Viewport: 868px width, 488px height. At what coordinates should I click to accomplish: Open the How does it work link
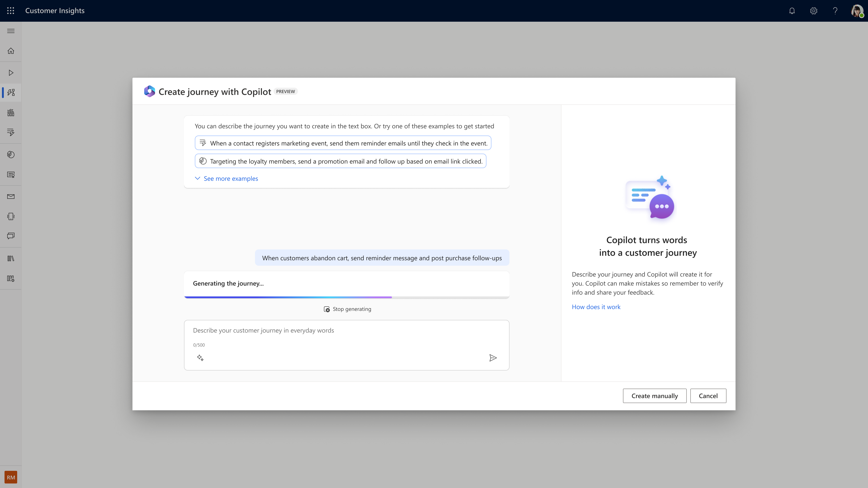[596, 307]
